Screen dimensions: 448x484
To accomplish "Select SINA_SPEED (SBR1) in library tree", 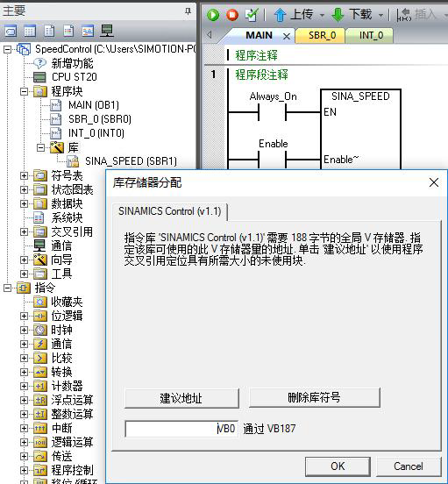I will pos(131,161).
